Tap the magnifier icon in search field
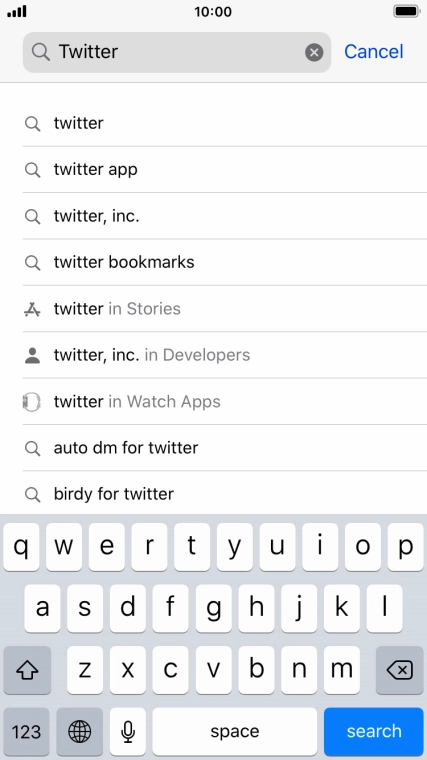The image size is (427, 760). tap(41, 52)
